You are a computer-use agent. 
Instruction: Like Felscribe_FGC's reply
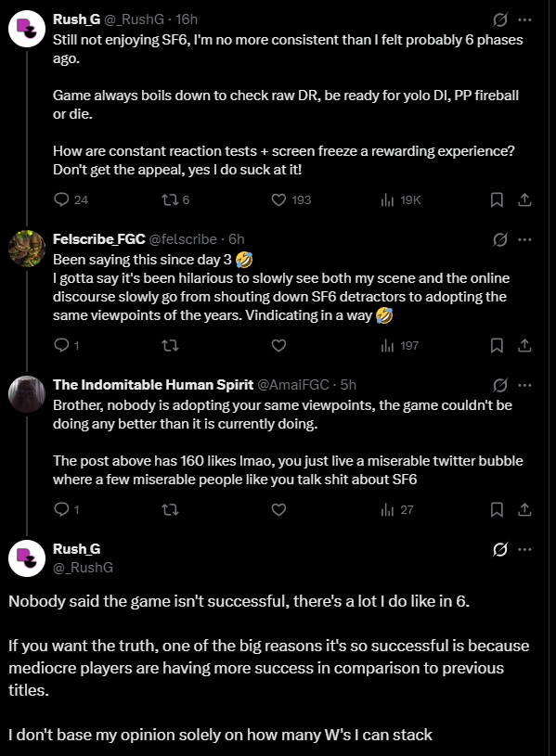pos(278,345)
